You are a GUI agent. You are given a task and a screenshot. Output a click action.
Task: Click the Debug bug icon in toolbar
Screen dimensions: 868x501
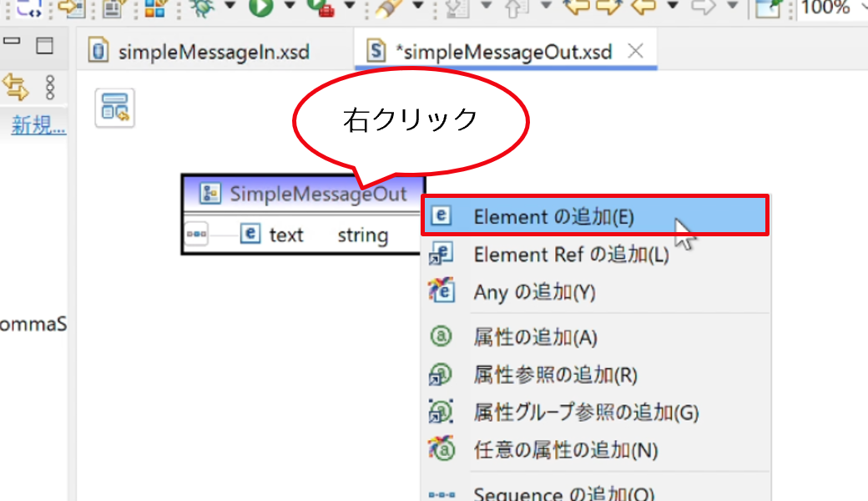click(x=201, y=8)
